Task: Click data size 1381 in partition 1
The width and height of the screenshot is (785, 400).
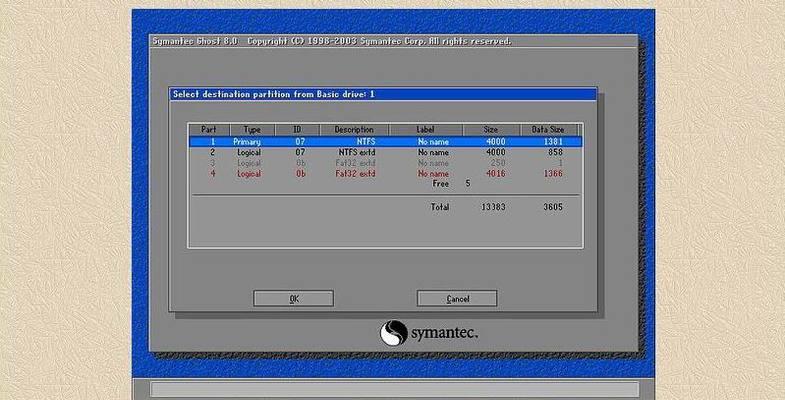Action: pyautogui.click(x=553, y=142)
